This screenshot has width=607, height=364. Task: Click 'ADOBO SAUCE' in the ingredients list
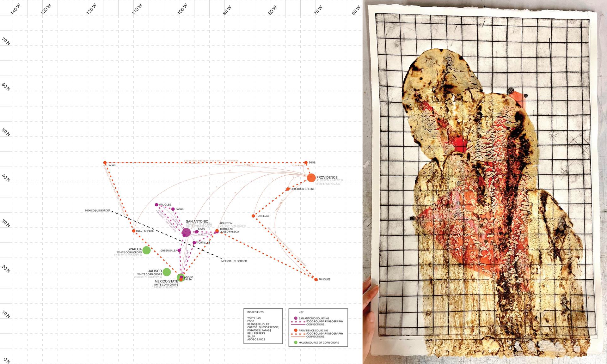coord(256,340)
